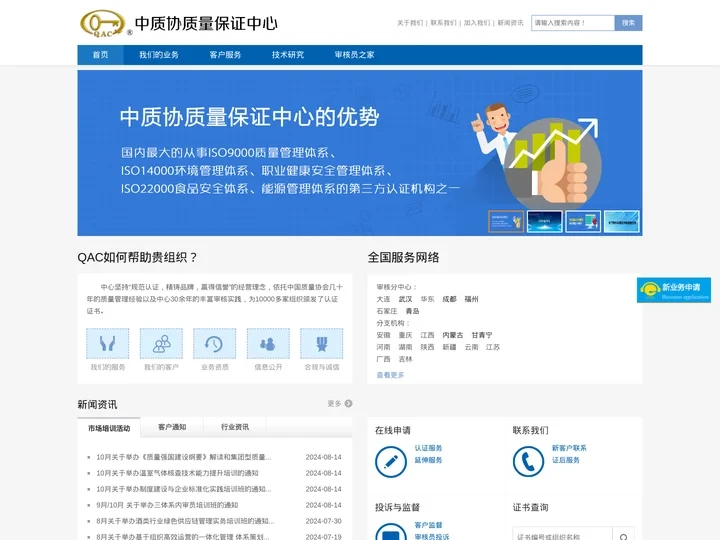Open news 9月/10月 关于举办三体系内审员培训班
The height and width of the screenshot is (540, 720).
(x=167, y=505)
